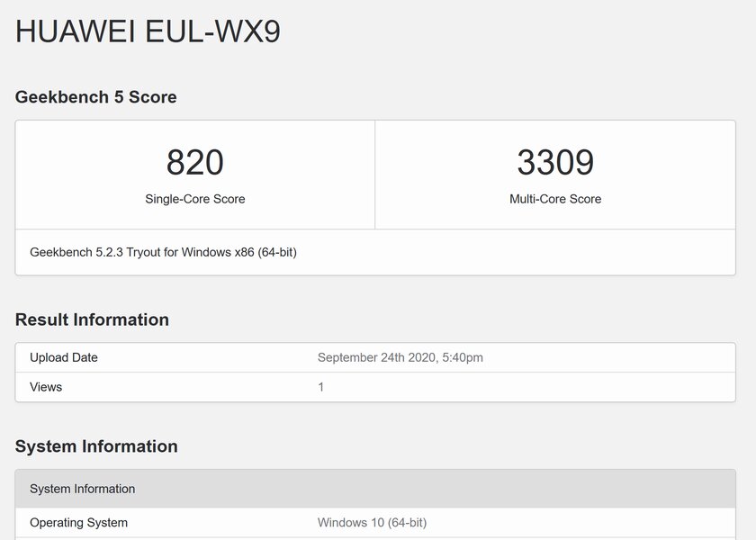Click the Geekbench 5 Score heading

coord(96,97)
